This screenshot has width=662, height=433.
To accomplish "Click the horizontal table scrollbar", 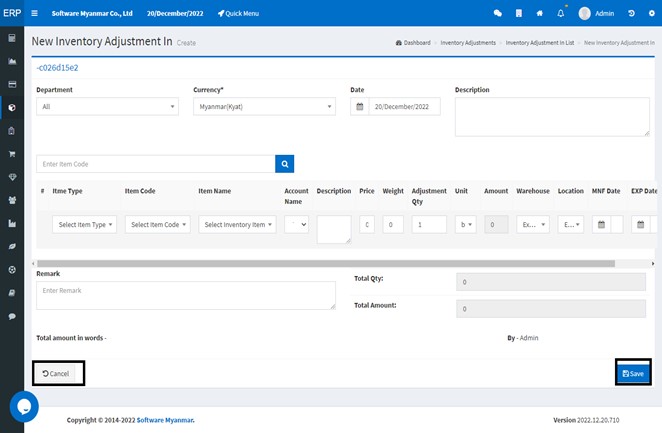I will pos(326,263).
